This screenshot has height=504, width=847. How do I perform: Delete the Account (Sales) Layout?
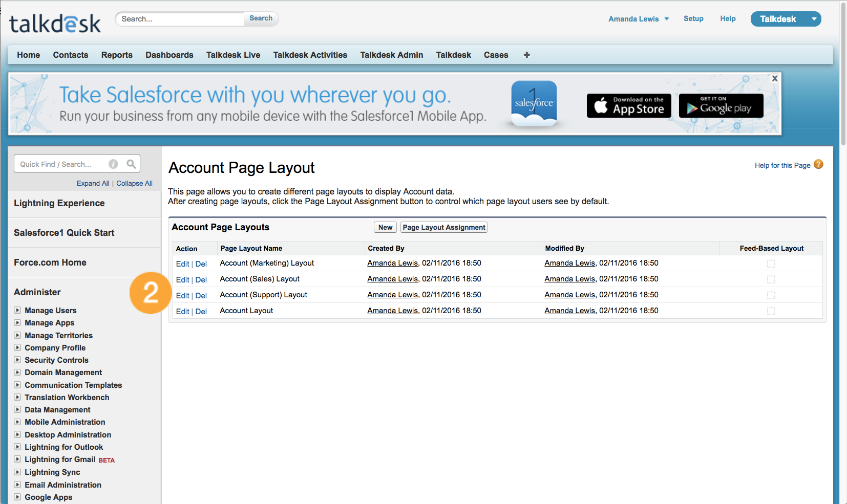point(201,280)
